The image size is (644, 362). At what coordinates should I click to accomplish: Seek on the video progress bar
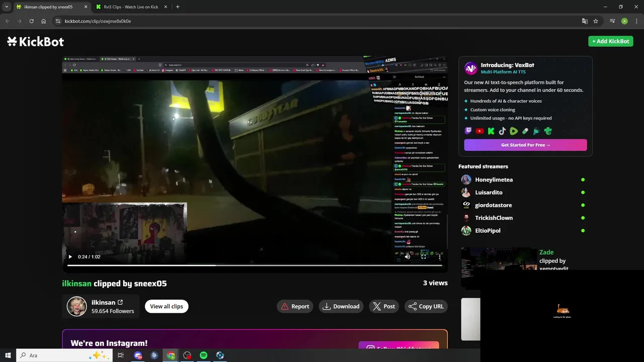255,265
